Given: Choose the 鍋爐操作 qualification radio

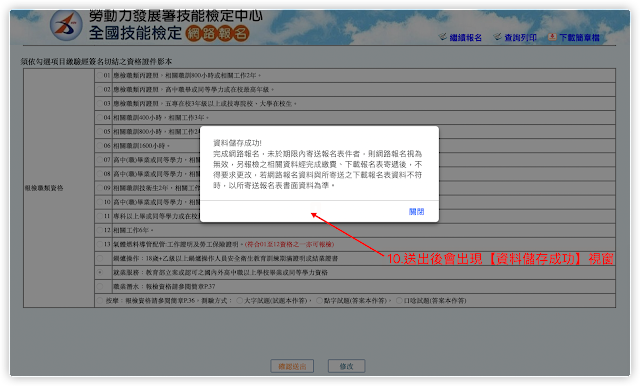Looking at the screenshot, I should click(100, 258).
